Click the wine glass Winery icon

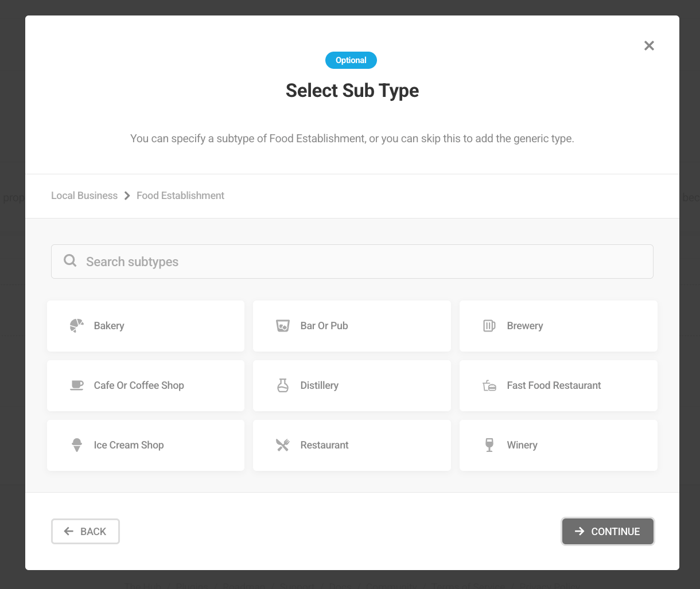click(489, 445)
